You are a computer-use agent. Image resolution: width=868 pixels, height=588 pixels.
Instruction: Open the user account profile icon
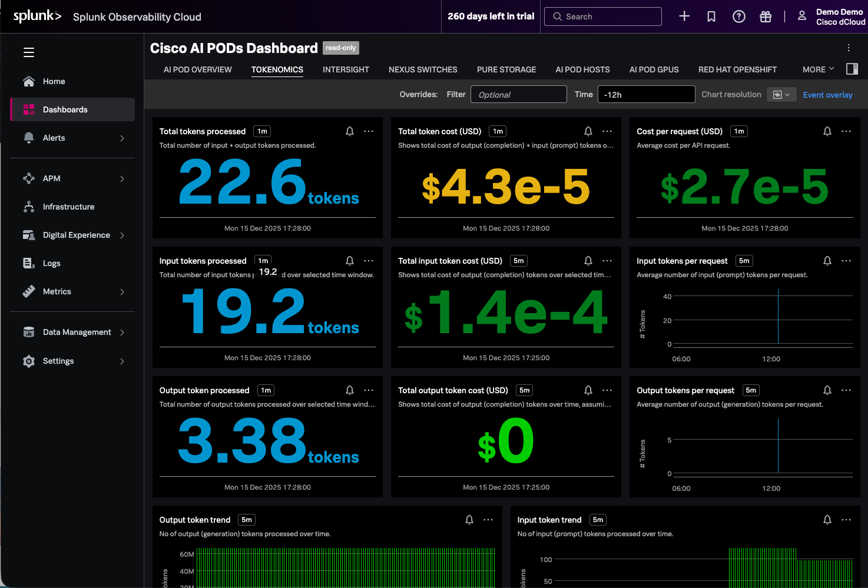point(801,16)
